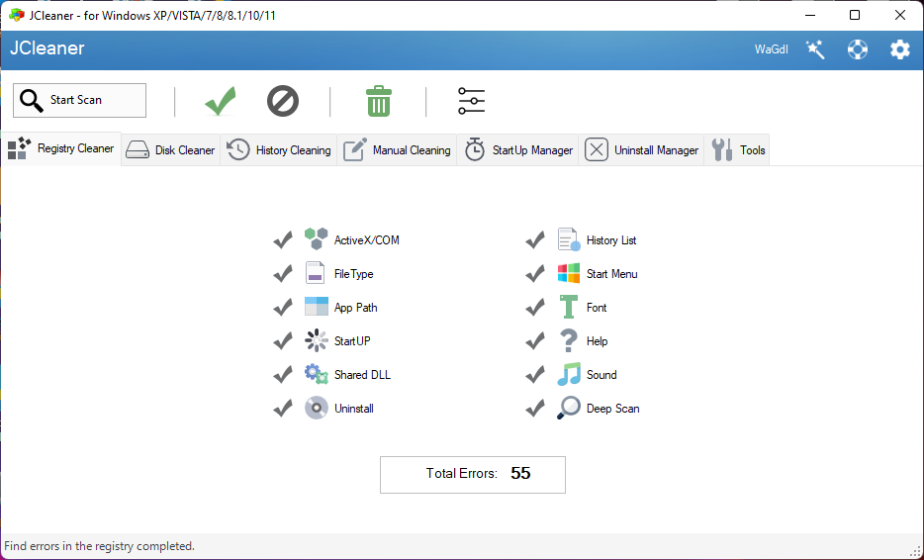Click the History List document icon

pos(569,239)
